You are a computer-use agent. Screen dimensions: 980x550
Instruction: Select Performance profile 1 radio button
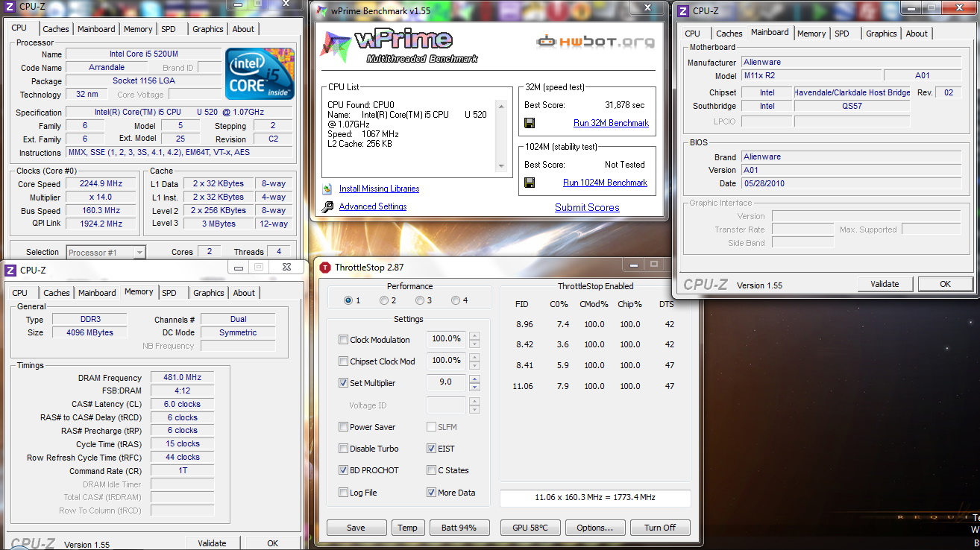(348, 300)
